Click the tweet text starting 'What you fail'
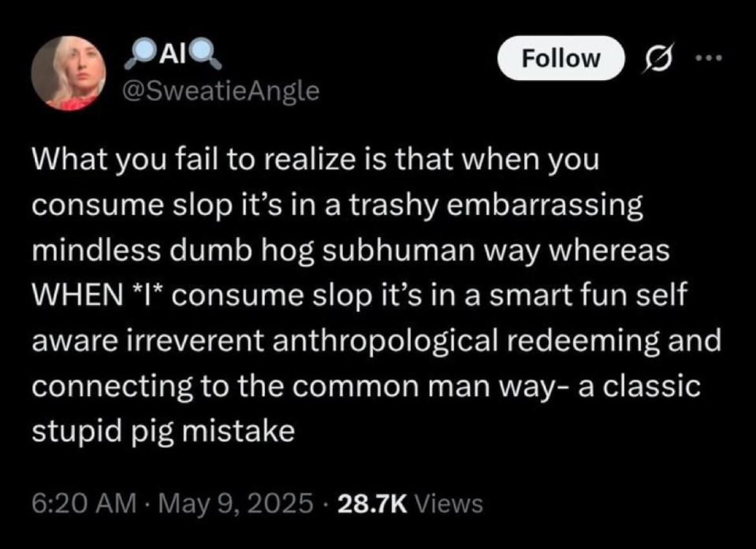Image resolution: width=756 pixels, height=549 pixels. [376, 295]
